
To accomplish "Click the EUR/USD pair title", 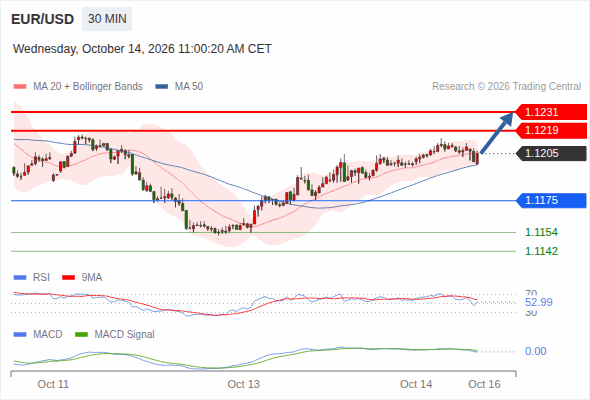I will pyautogui.click(x=43, y=19).
